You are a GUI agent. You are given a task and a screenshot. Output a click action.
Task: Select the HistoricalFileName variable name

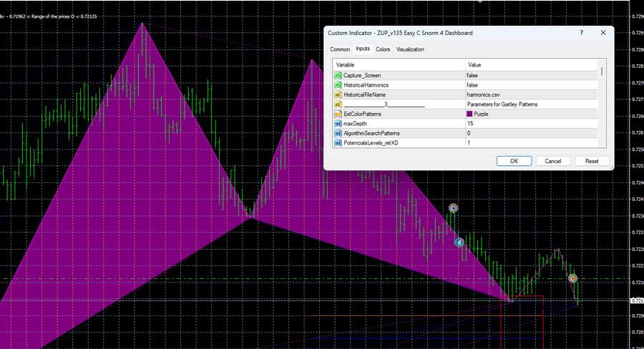coord(364,95)
